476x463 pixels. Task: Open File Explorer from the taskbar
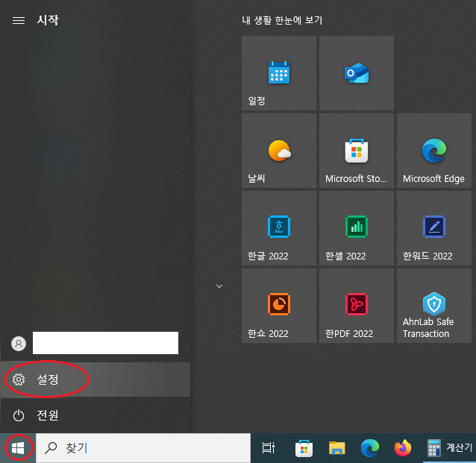pyautogui.click(x=336, y=448)
